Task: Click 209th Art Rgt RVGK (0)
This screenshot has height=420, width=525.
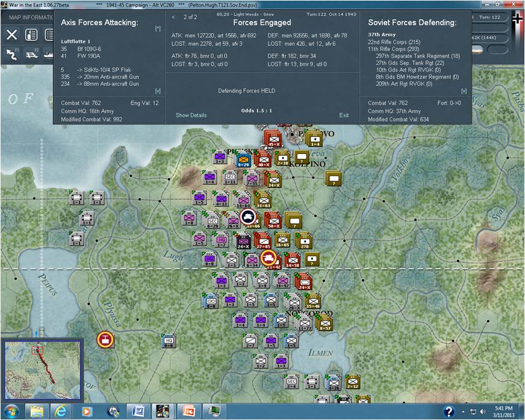Action: [x=404, y=84]
